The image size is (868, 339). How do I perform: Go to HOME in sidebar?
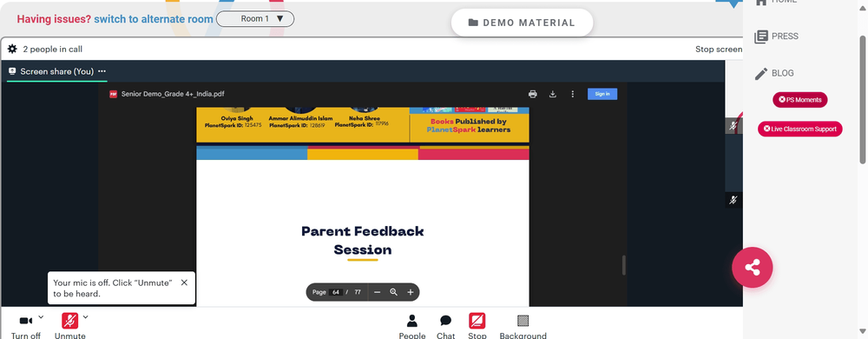pos(776,3)
